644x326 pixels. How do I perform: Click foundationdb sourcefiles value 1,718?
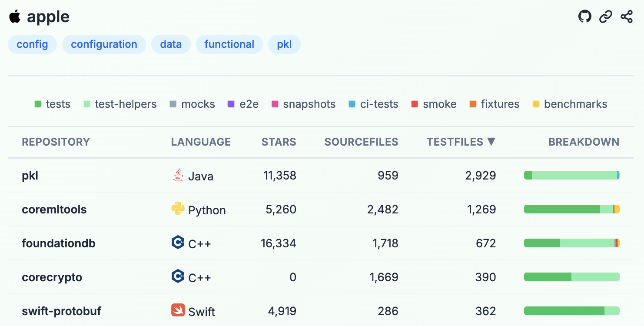[x=385, y=243]
